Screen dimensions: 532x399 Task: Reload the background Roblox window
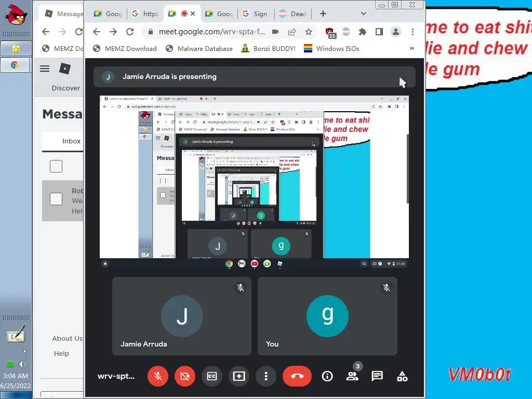(x=79, y=32)
